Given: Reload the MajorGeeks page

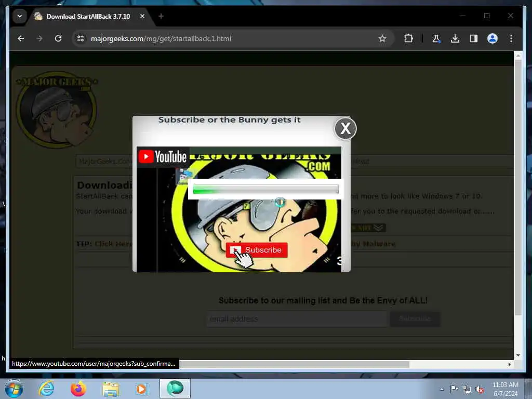Looking at the screenshot, I should (x=58, y=38).
